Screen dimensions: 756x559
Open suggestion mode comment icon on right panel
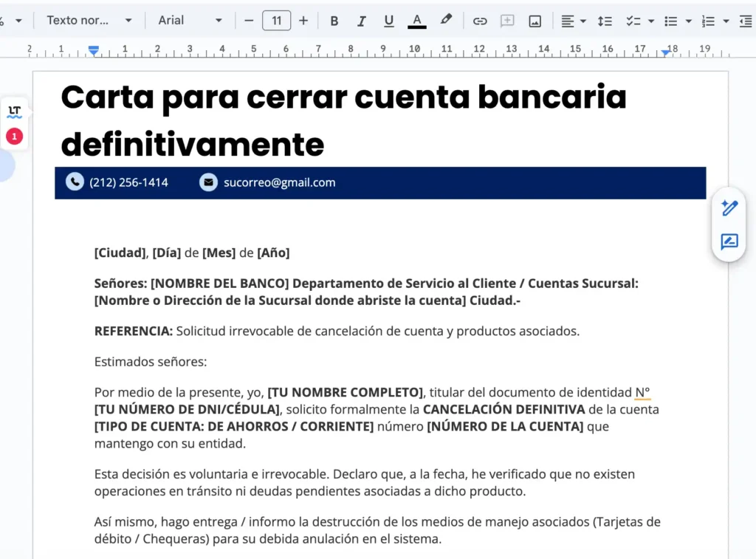pyautogui.click(x=728, y=242)
